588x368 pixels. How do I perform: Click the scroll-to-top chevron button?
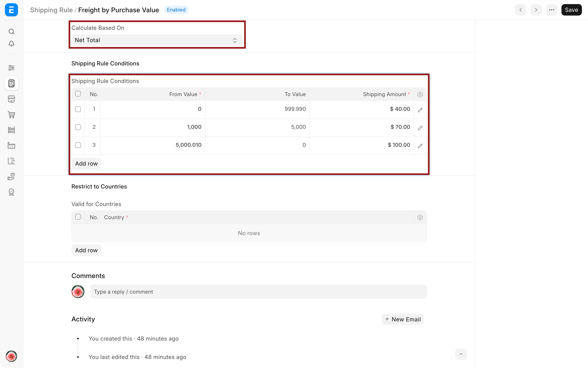(461, 354)
